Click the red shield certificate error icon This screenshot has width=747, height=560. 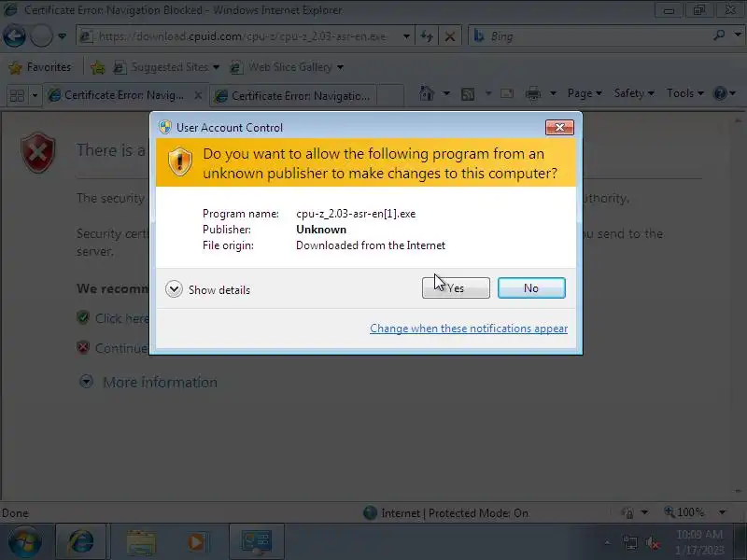38,152
